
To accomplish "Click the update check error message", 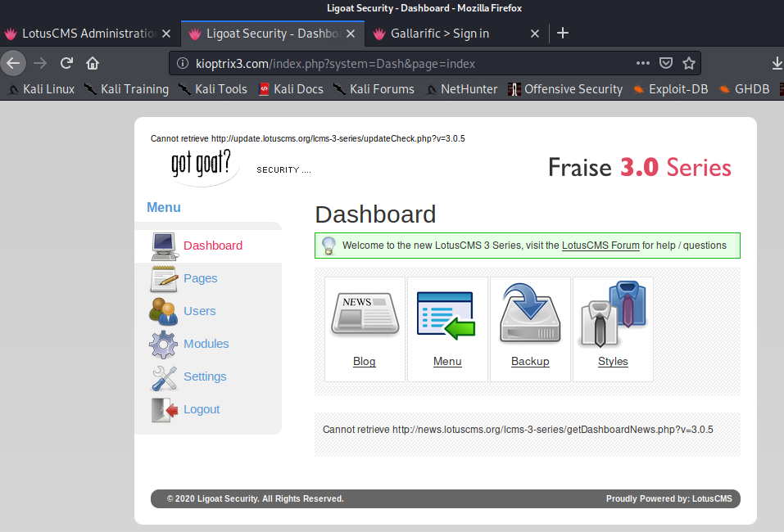I will point(307,138).
